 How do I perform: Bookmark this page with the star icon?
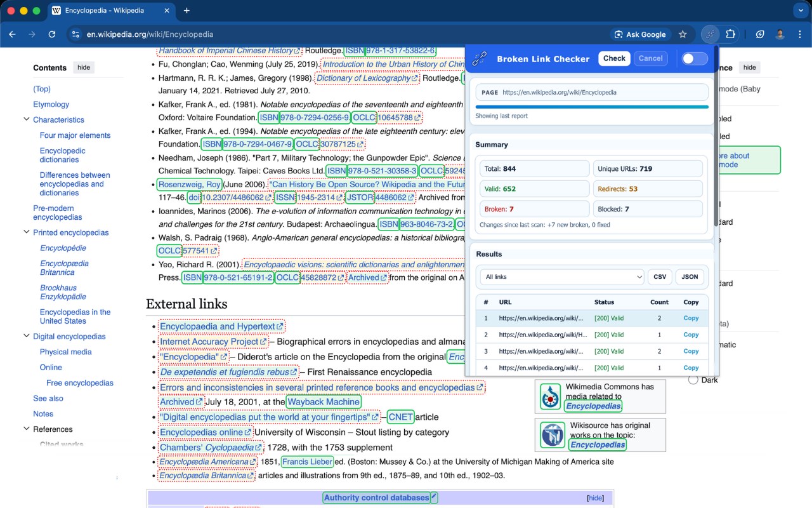(683, 34)
